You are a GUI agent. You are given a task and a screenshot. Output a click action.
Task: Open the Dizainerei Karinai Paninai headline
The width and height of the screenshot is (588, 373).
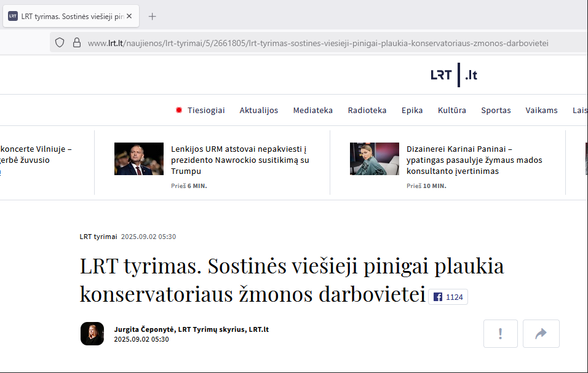[474, 160]
